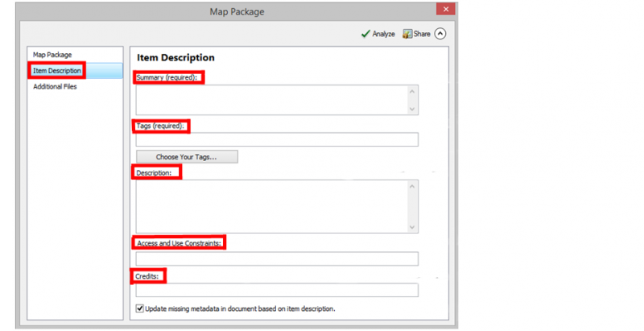Collapse the dialog with the up-chevron circle
This screenshot has width=644, height=331.
pos(440,34)
